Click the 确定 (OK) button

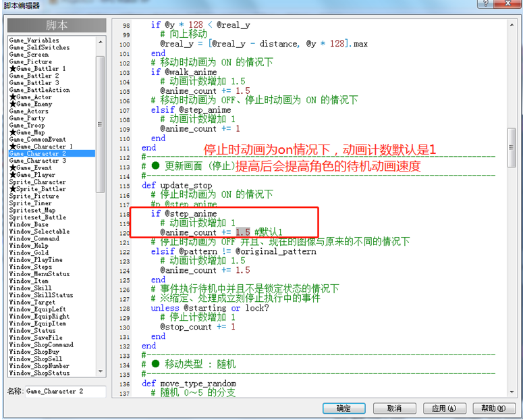344,409
